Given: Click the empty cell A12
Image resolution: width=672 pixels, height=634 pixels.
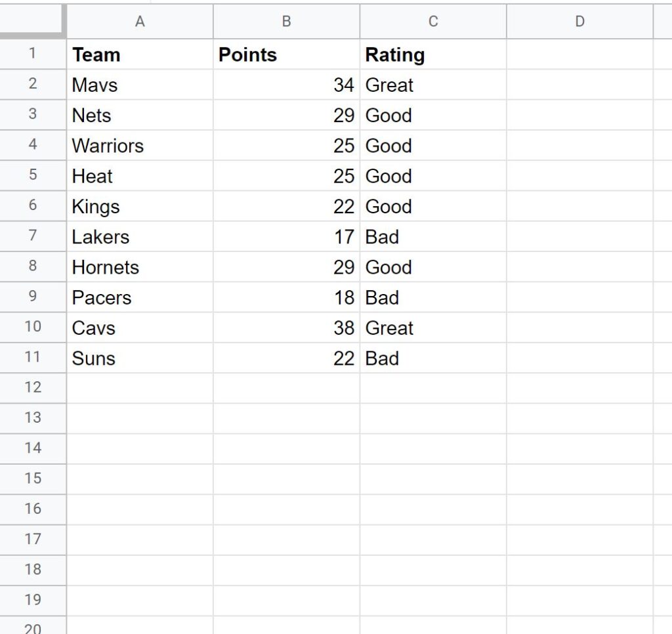Looking at the screenshot, I should (140, 388).
